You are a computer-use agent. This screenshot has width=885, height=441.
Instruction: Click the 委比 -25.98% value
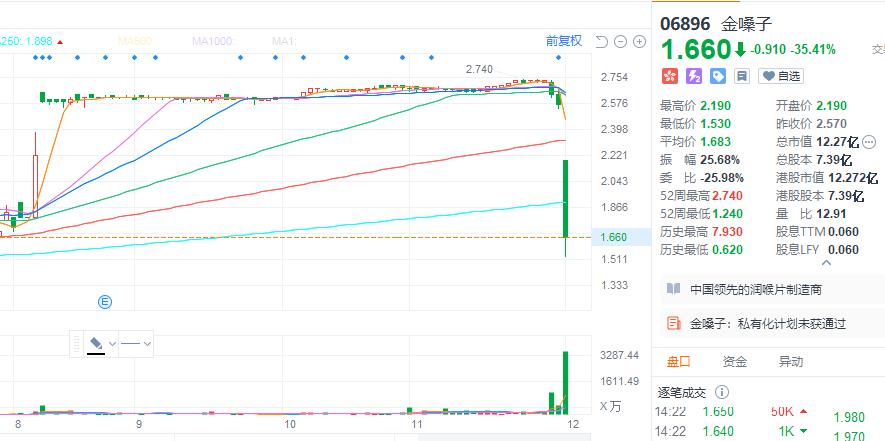point(722,178)
